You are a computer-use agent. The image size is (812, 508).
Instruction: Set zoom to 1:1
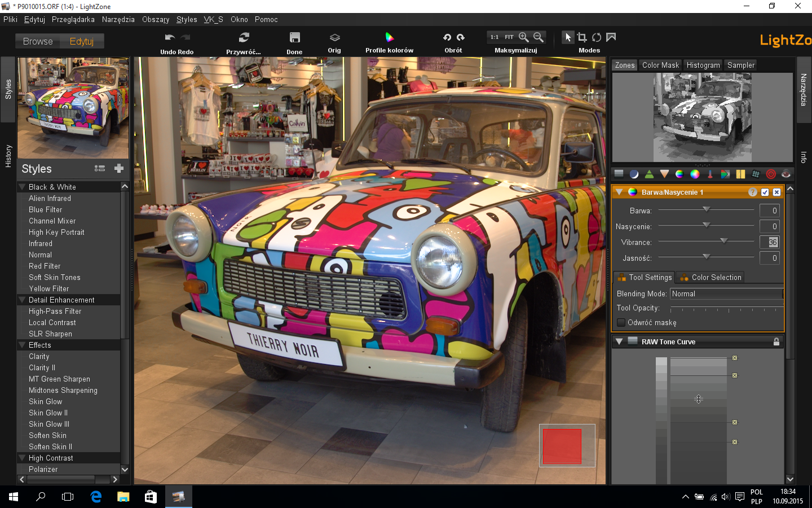click(495, 37)
